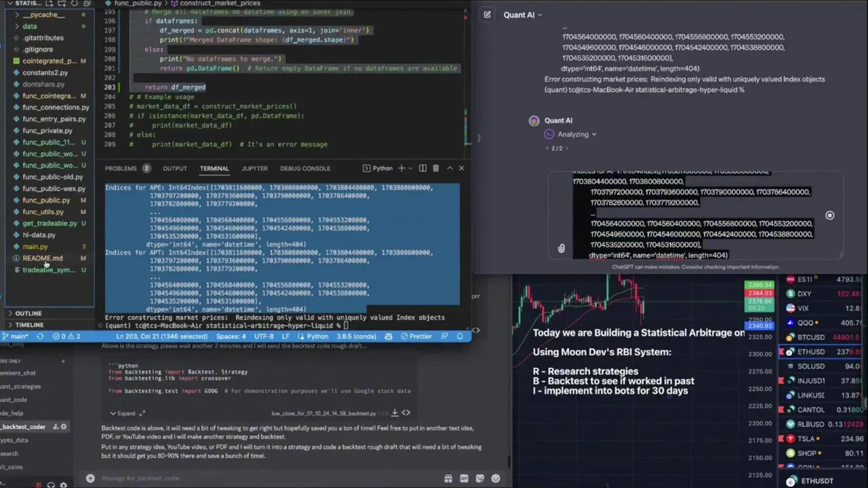Image resolution: width=868 pixels, height=488 pixels.
Task: Open errors and warnings count in status bar
Action: pos(66,336)
